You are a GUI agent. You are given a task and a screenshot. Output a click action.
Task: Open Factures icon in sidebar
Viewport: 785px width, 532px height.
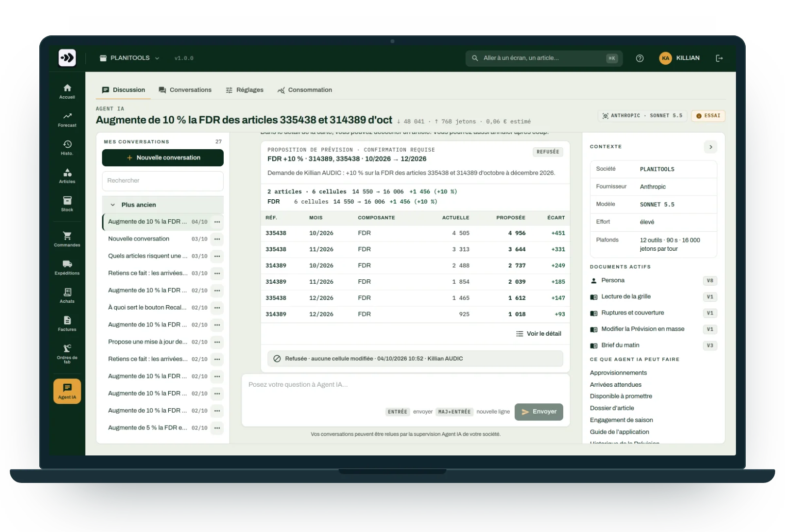67,323
